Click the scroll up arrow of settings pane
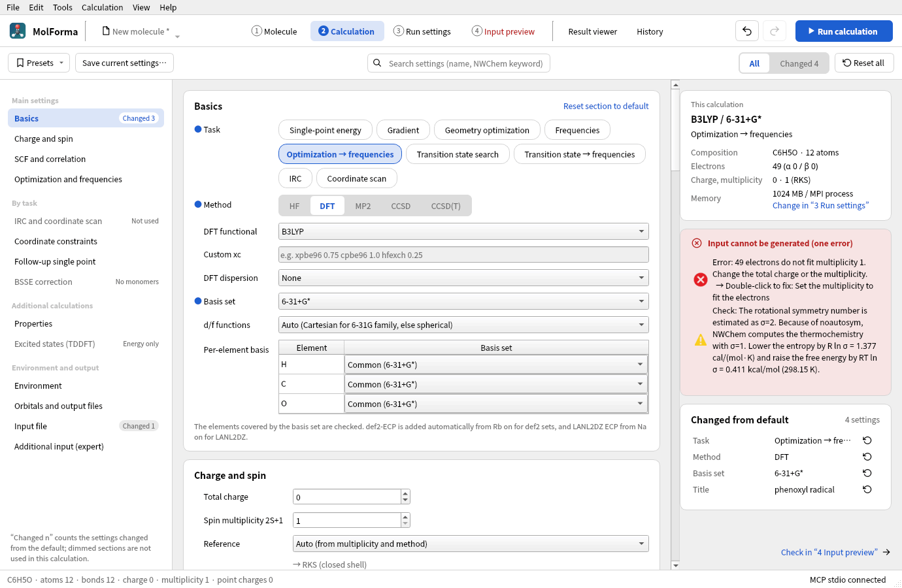Viewport: 902px width, 588px height. pos(675,84)
